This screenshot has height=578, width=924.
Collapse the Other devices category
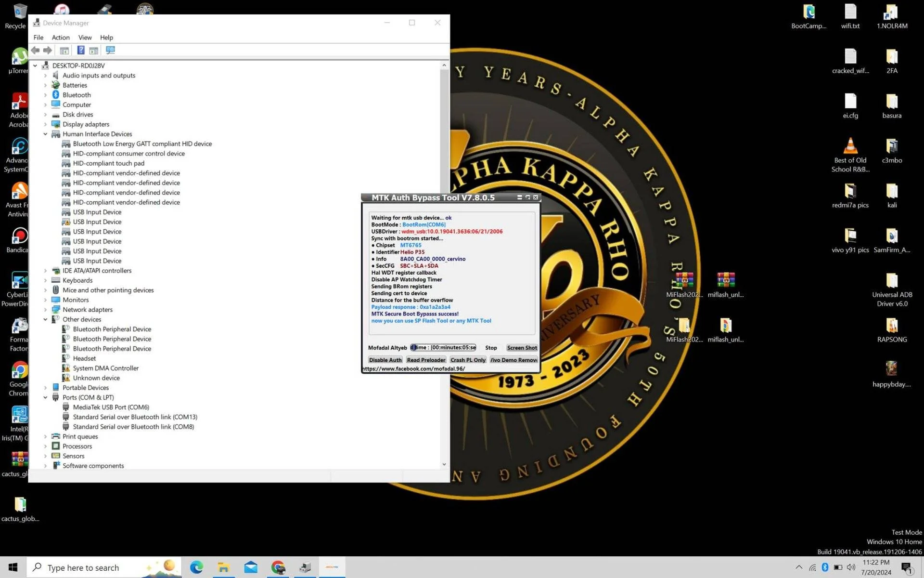45,319
